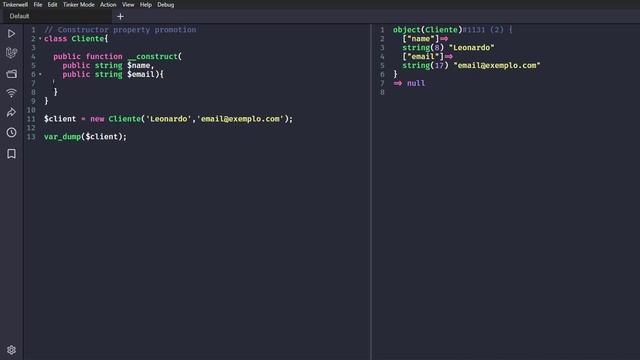Click '__construct(' on line 4
The width and height of the screenshot is (640, 360).
155,56
